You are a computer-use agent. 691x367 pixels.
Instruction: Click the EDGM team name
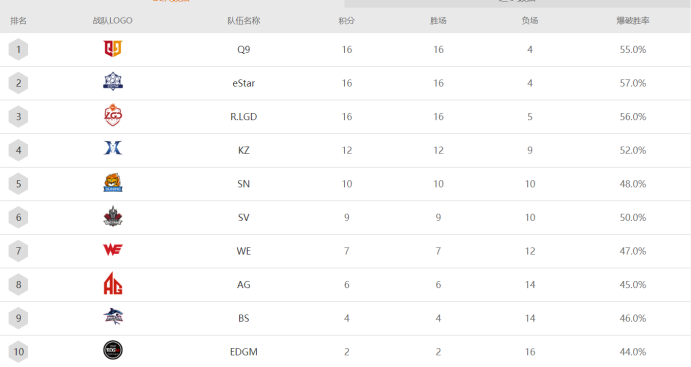coord(244,352)
